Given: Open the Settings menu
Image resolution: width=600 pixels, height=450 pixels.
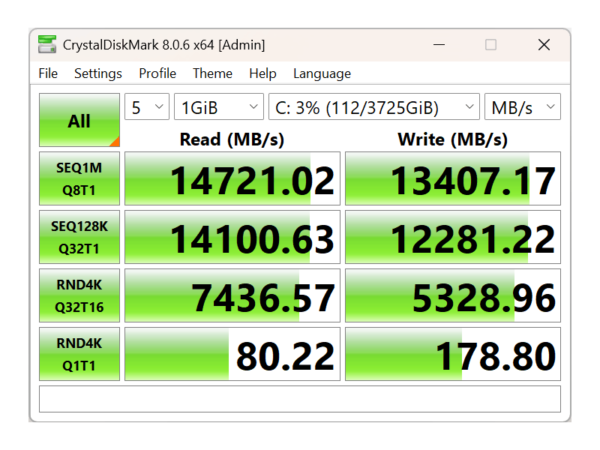Looking at the screenshot, I should point(98,73).
